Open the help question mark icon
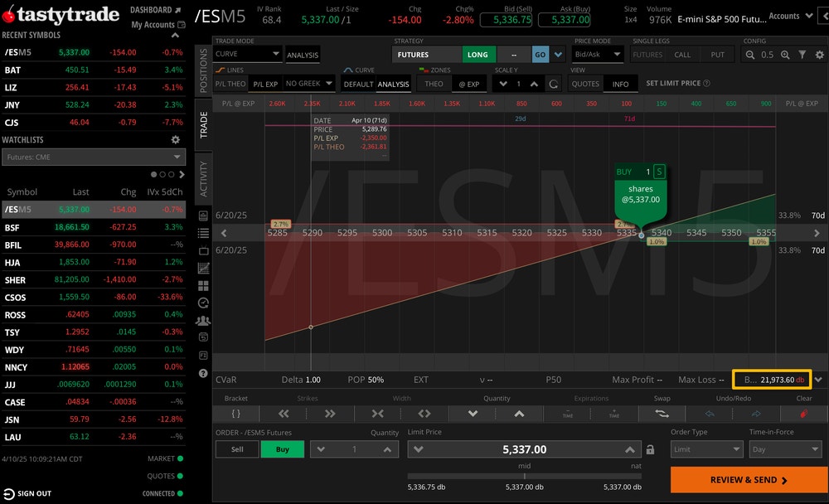 [203, 373]
